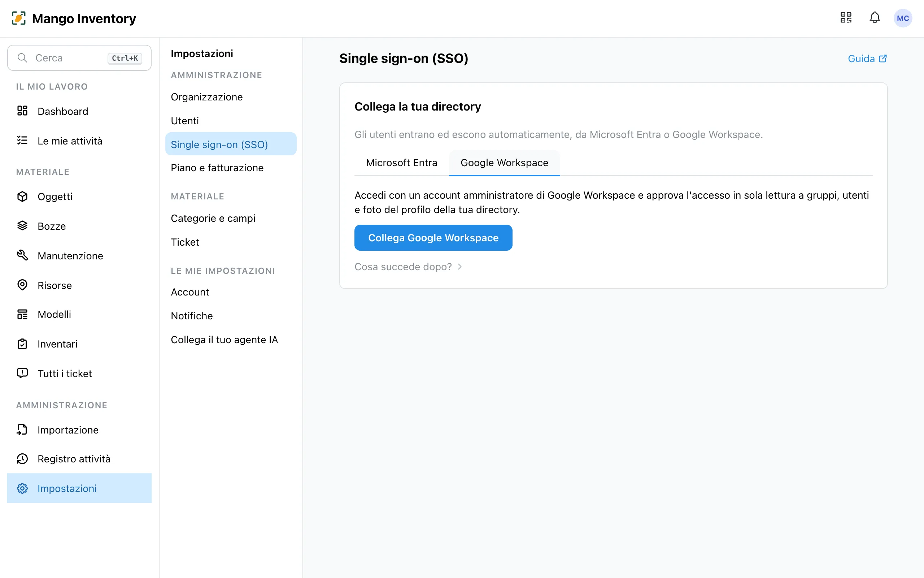The width and height of the screenshot is (924, 578).
Task: Click the Importazione file icon
Action: coord(22,429)
